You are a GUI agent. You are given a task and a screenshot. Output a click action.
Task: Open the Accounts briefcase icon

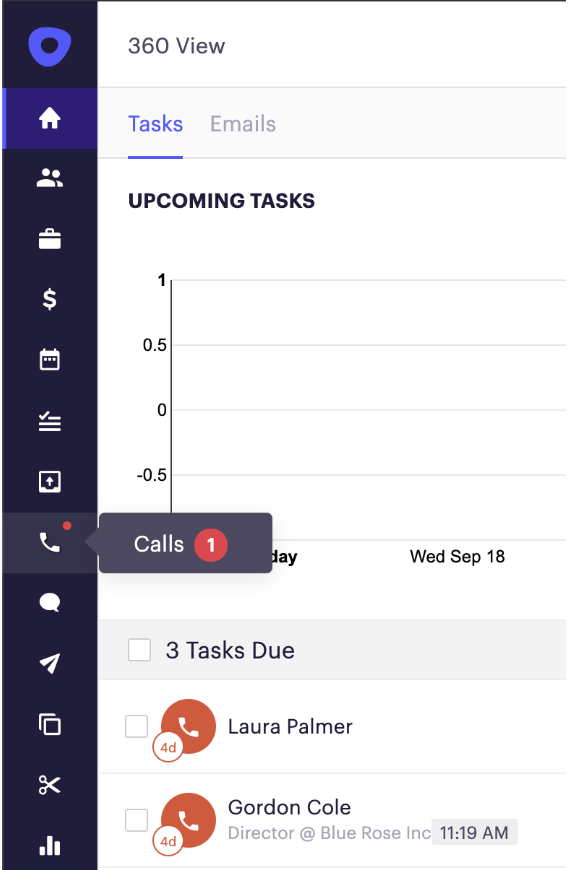point(49,239)
